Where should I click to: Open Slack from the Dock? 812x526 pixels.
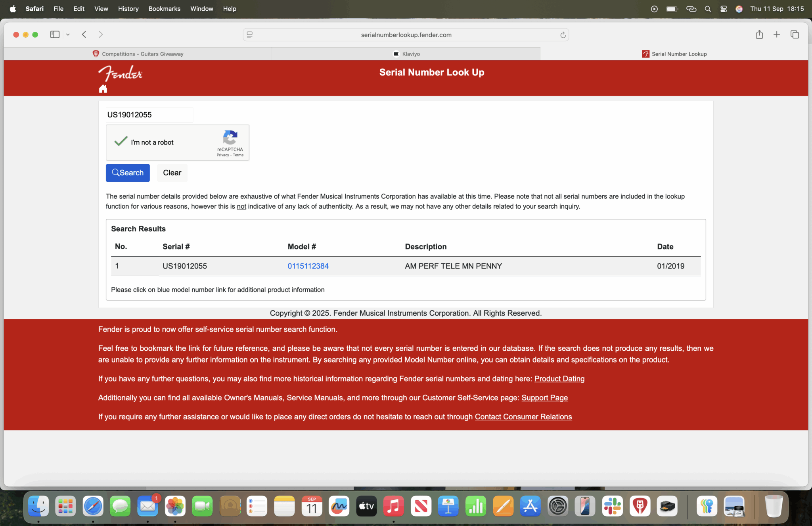tap(613, 506)
